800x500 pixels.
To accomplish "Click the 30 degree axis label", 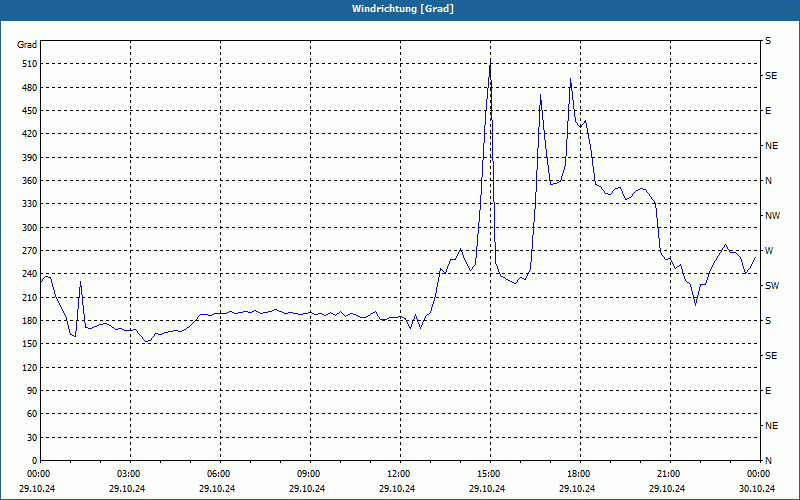I will [32, 437].
